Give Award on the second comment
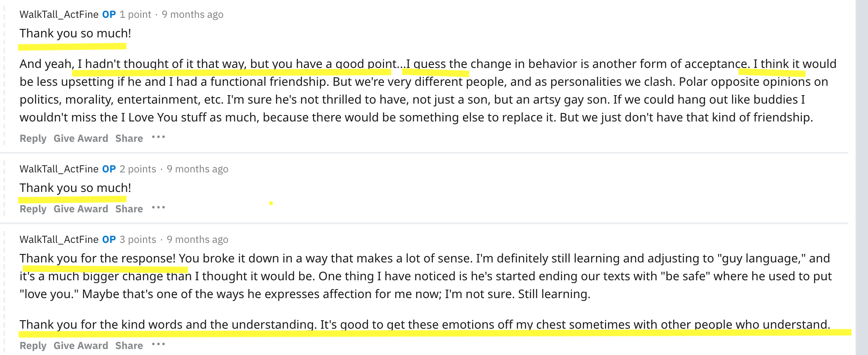The image size is (868, 355). click(x=81, y=209)
